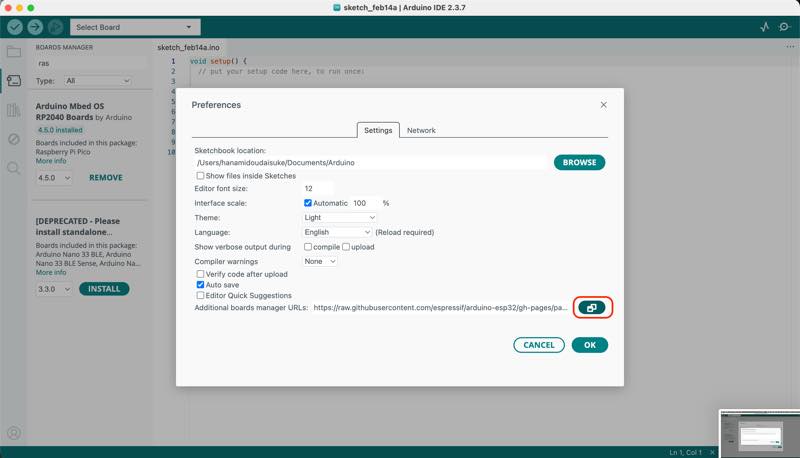Close the status bar notification X icon
800x458 pixels.
712,452
